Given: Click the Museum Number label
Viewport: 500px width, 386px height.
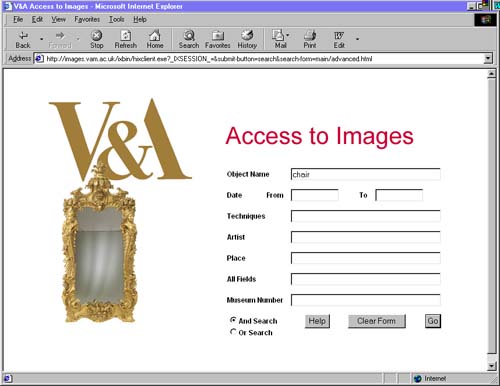Looking at the screenshot, I should point(255,300).
